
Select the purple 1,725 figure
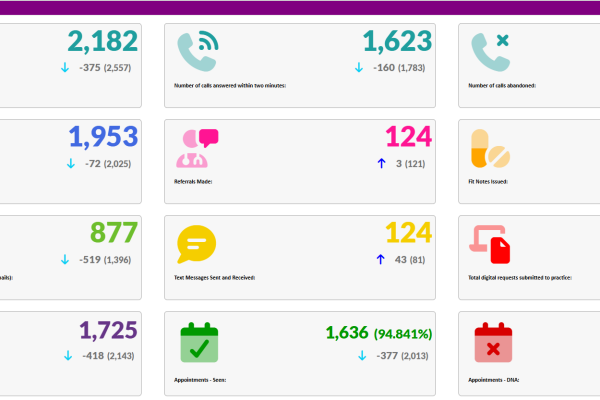point(108,330)
